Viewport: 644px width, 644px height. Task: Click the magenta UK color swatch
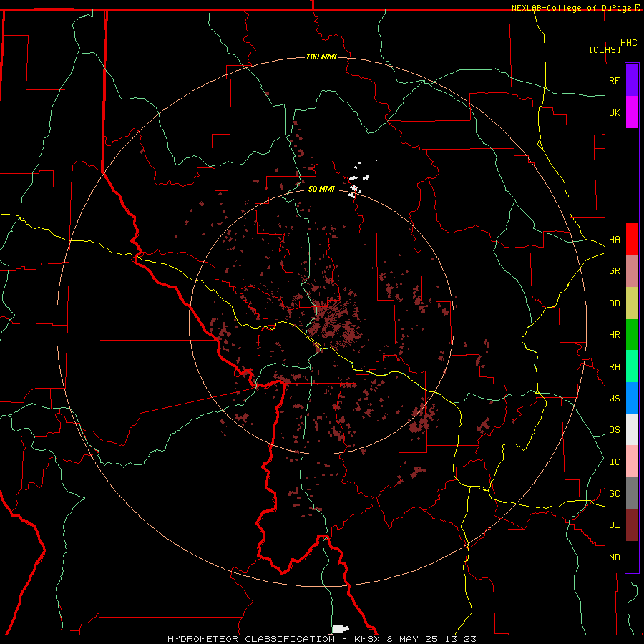click(632, 112)
